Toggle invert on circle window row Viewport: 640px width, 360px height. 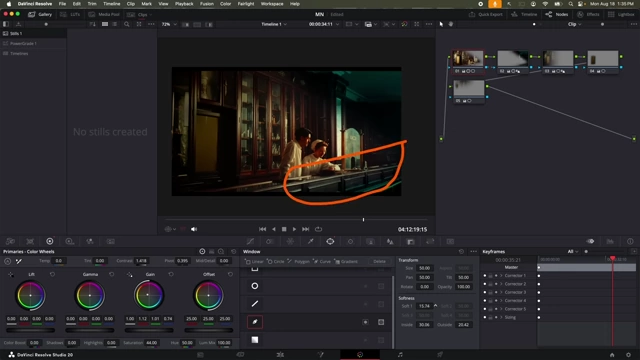365,286
